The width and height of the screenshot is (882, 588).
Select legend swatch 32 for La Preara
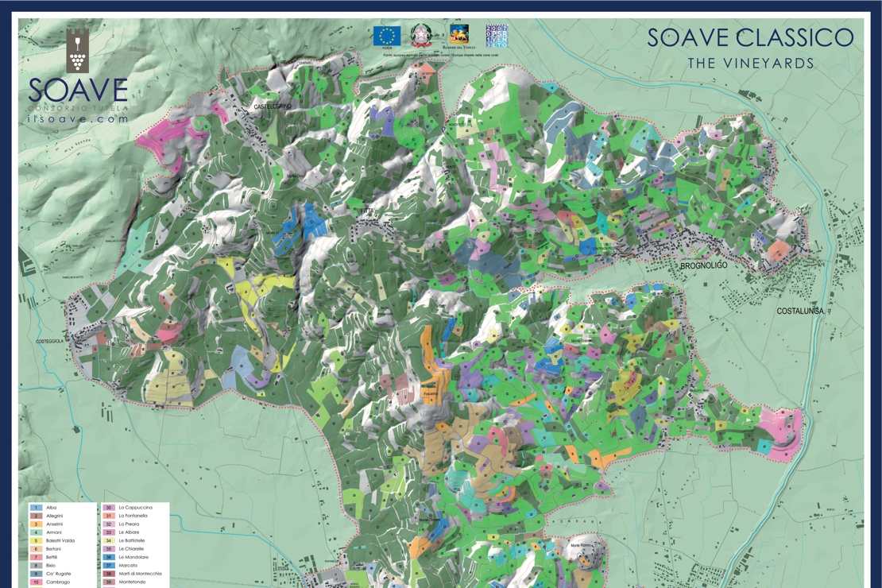(x=109, y=524)
